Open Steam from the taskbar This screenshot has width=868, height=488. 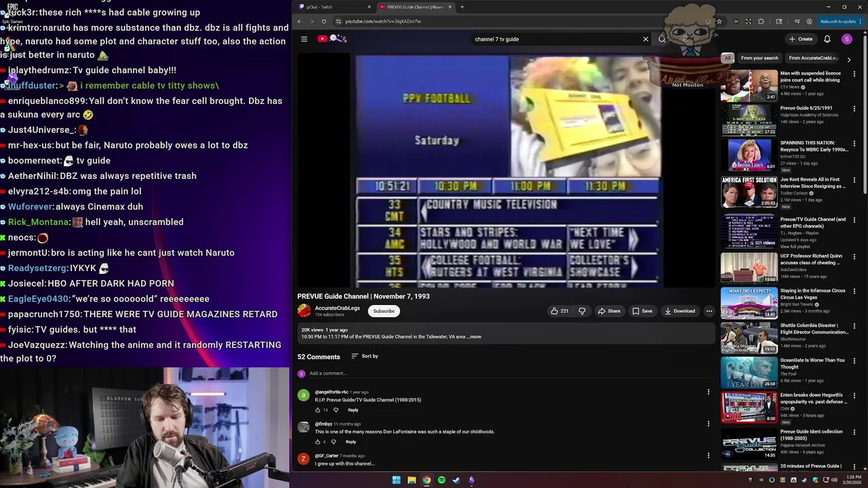click(456, 480)
